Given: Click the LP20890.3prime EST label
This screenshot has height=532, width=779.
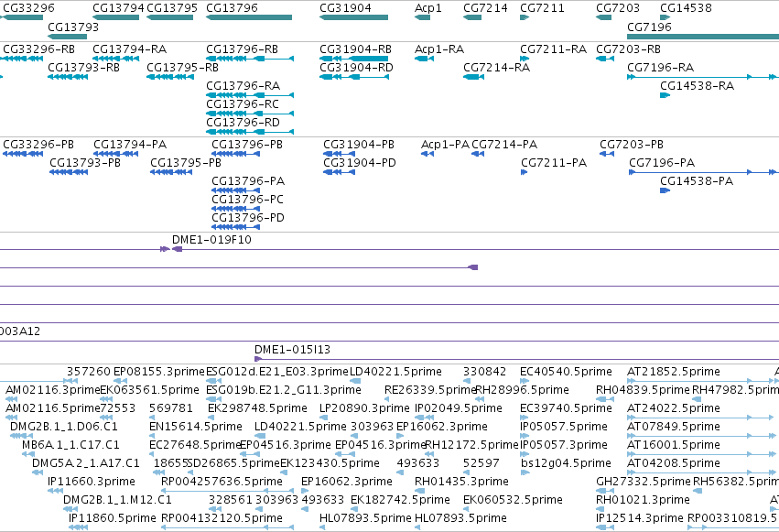Looking at the screenshot, I should (364, 408).
